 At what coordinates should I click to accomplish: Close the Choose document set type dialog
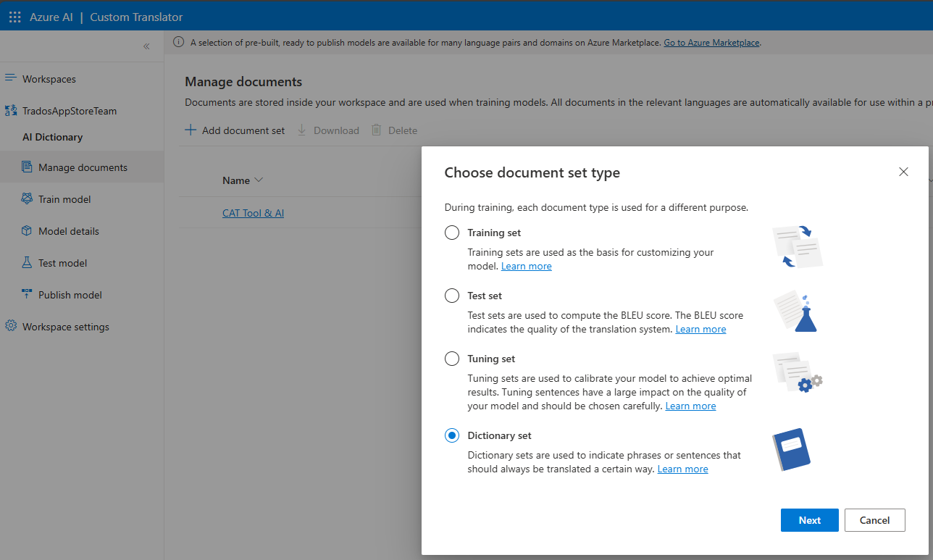pos(903,172)
